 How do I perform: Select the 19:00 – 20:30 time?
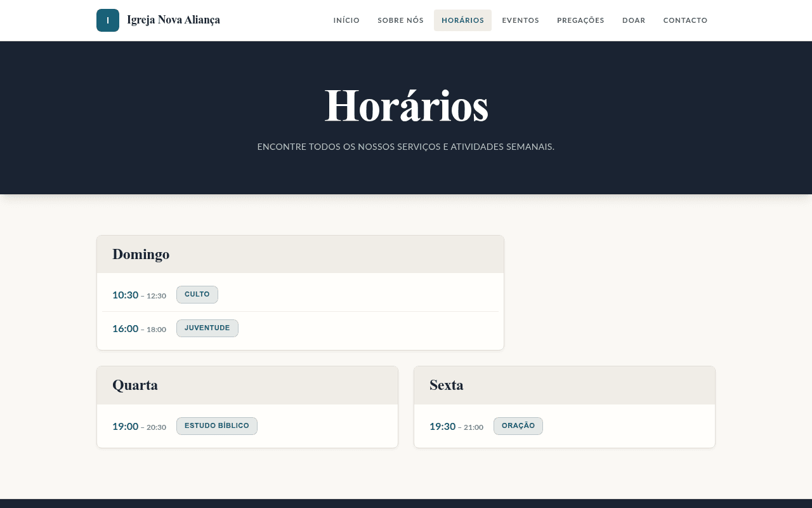(139, 427)
